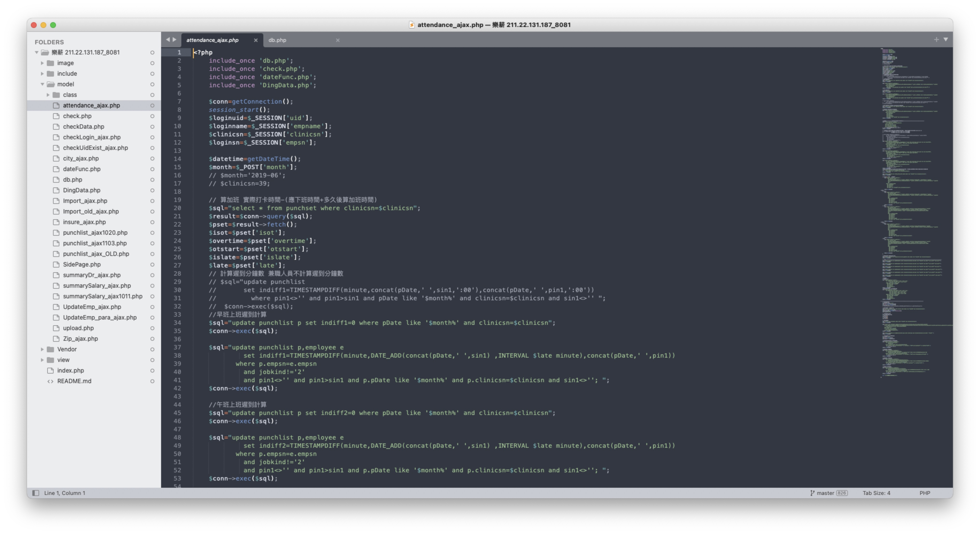Screen dimensions: 980x534
Task: Open index.php file
Action: tap(70, 371)
